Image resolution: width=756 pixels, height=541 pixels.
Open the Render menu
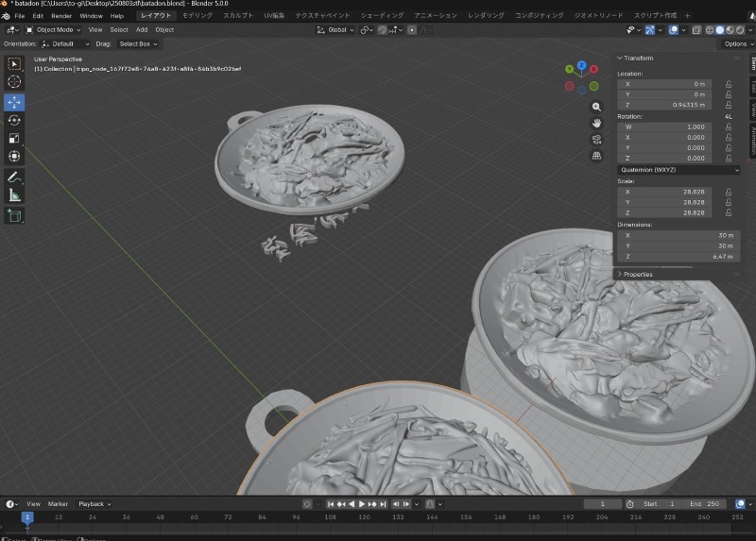[x=61, y=16]
